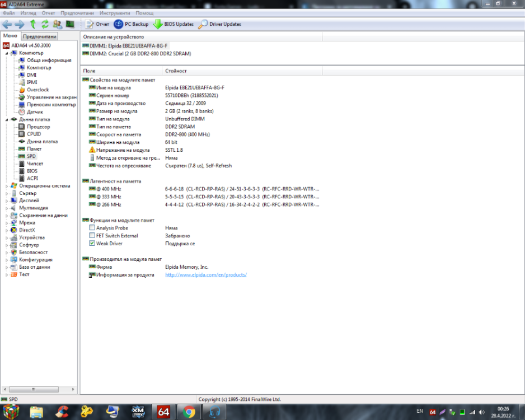Select Преносим компютър tree item
525x420 pixels.
(51, 105)
